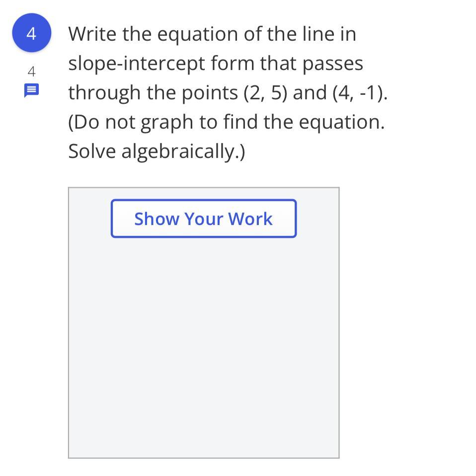This screenshot has height=476, width=476.
Task: Click the blue question 4 circle badge
Action: click(x=31, y=33)
